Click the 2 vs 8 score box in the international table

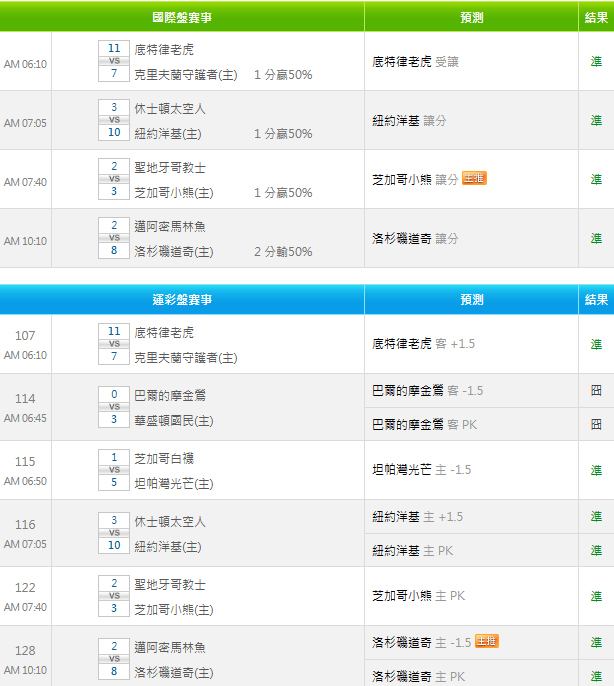click(x=114, y=238)
